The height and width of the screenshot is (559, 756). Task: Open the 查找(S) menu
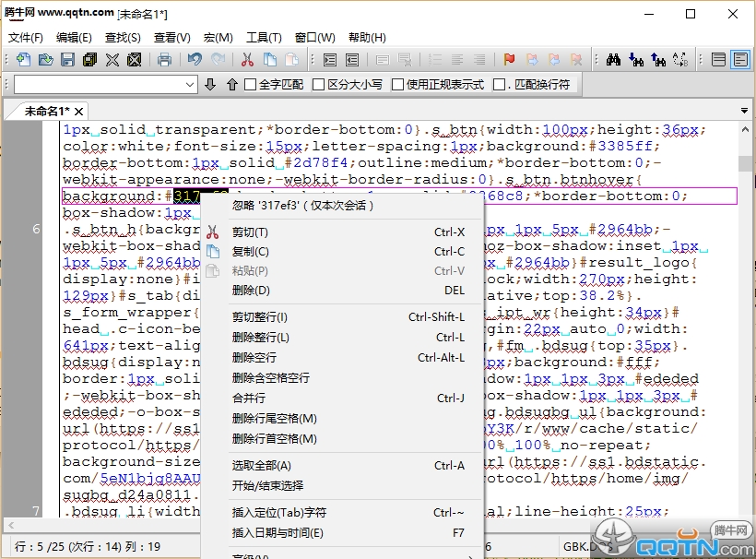coord(123,37)
